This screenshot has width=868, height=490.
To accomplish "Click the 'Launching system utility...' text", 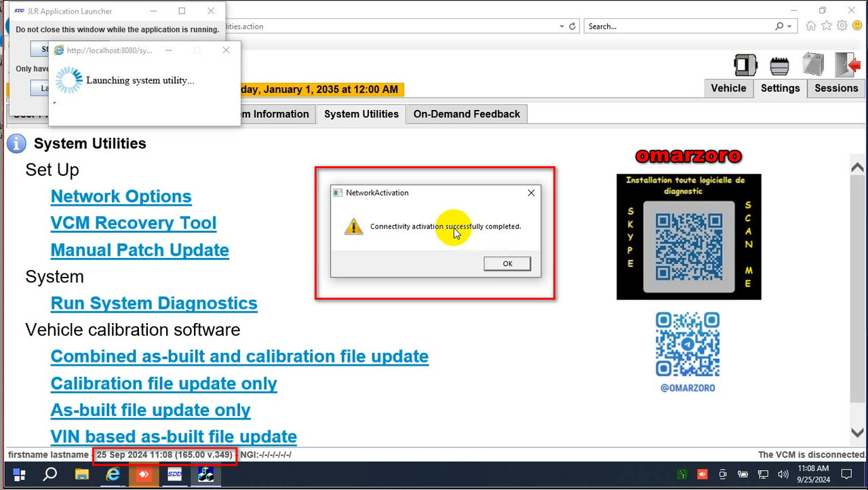I will coord(140,80).
